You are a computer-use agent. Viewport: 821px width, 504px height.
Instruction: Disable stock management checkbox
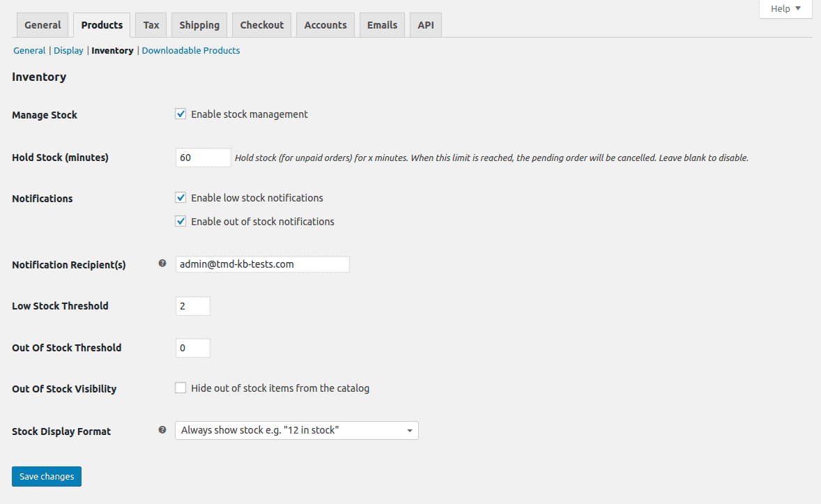pos(181,114)
